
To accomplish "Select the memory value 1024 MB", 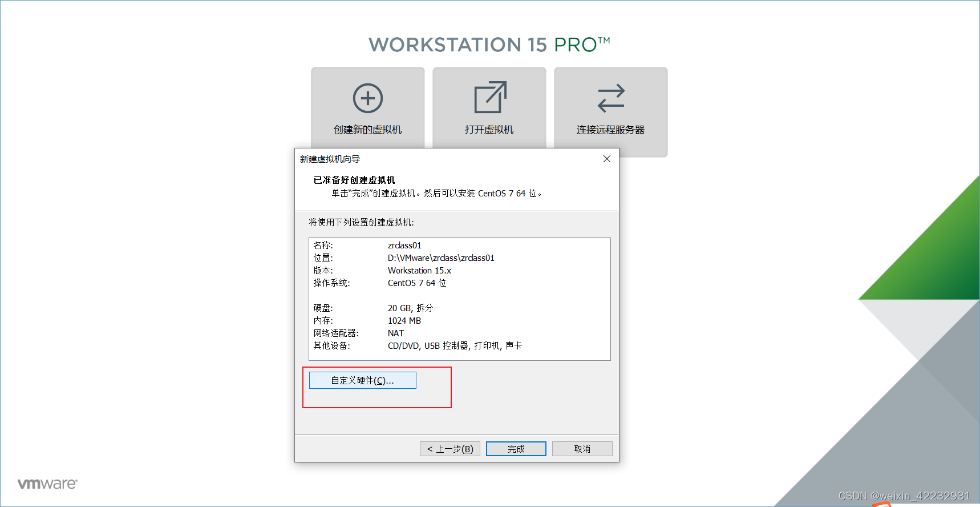I will tap(404, 321).
